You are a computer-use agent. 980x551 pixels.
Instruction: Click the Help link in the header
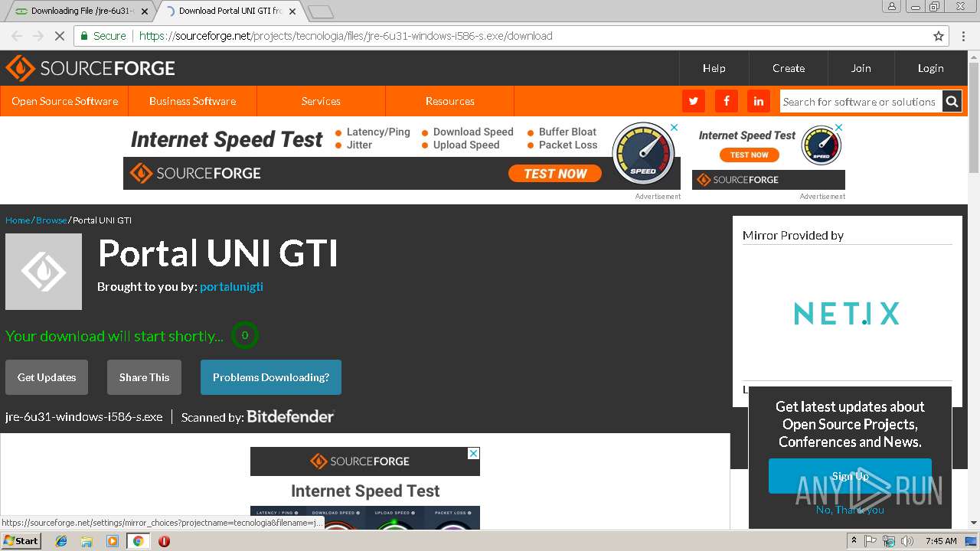click(714, 68)
